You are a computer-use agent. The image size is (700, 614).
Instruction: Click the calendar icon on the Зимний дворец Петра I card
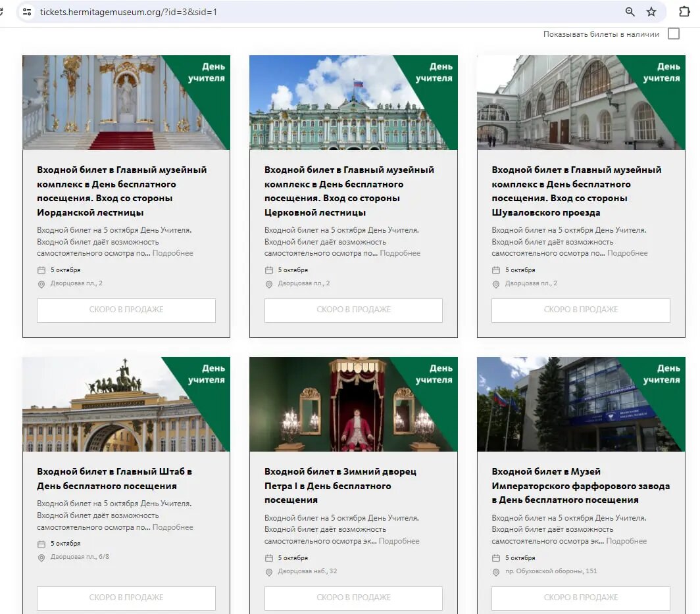[x=269, y=557]
